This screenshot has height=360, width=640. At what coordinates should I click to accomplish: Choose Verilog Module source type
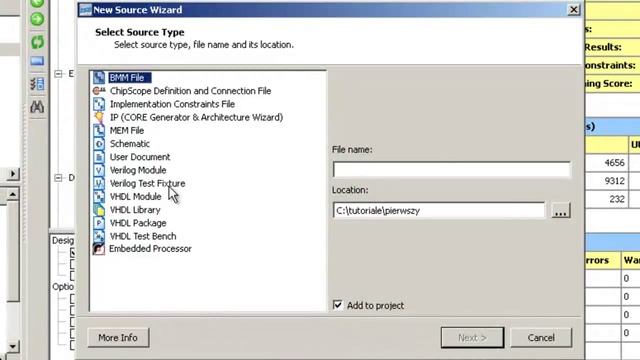coord(138,170)
